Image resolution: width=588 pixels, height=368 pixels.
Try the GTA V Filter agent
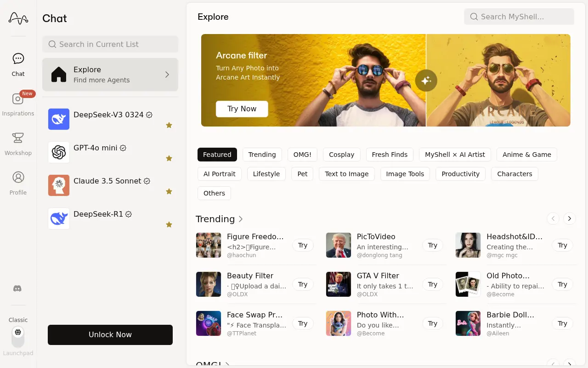pyautogui.click(x=433, y=284)
